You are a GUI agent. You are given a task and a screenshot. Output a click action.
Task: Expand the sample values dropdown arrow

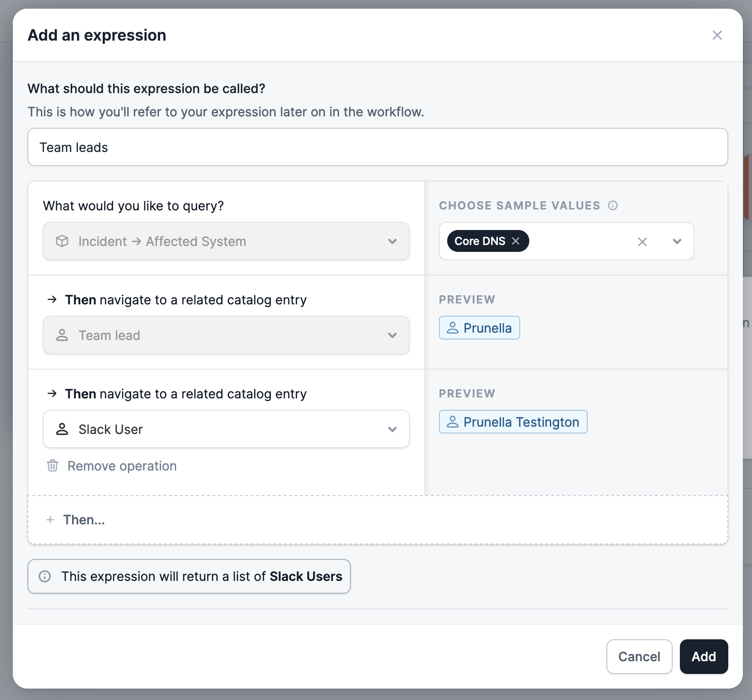pos(677,241)
